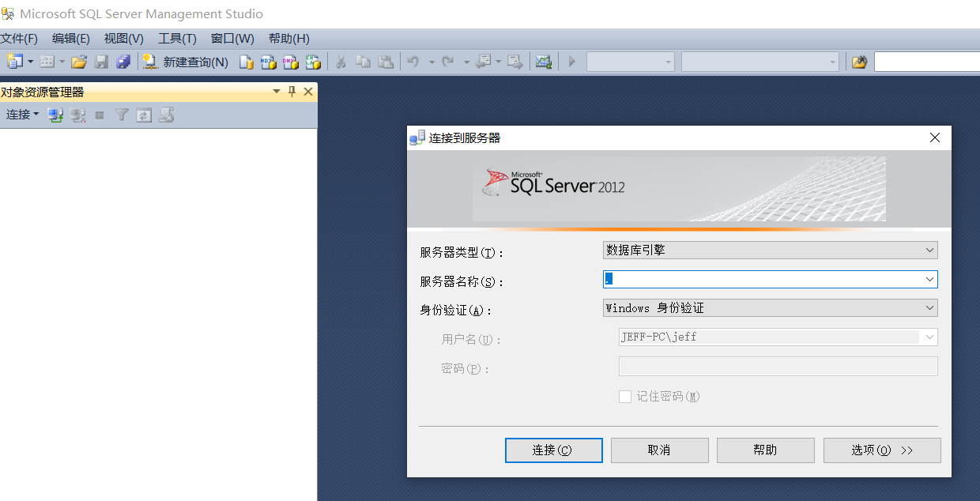Click the Filter funnel icon in Object Explorer

tap(121, 115)
